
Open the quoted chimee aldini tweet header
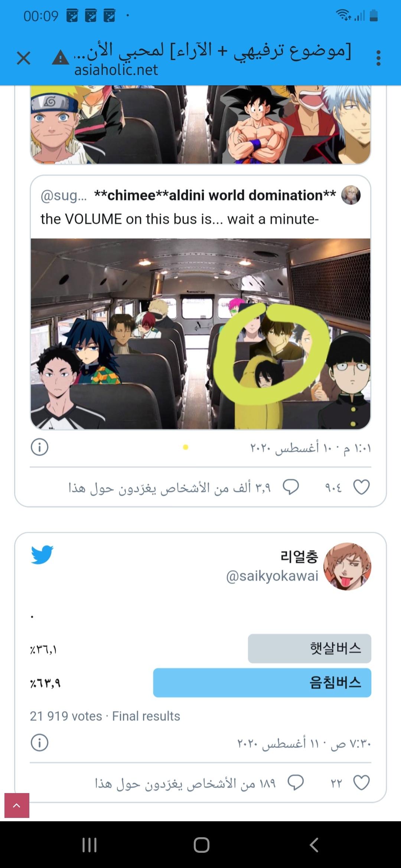click(x=200, y=195)
